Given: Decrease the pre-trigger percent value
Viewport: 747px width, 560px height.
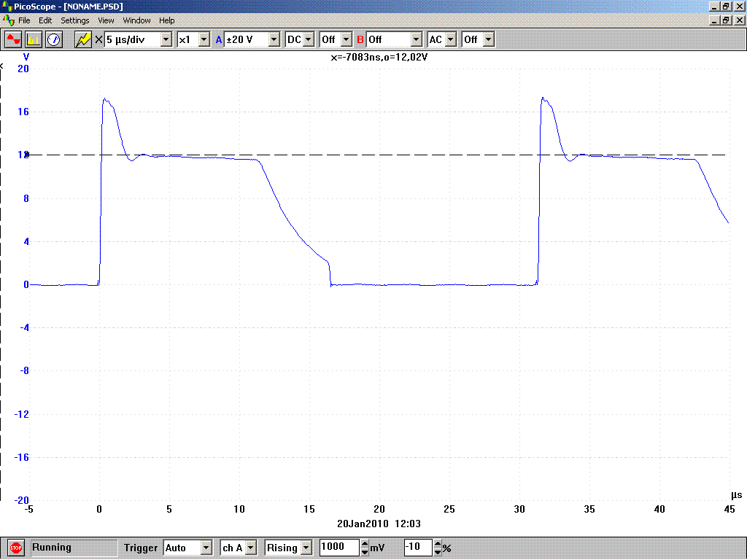Looking at the screenshot, I should click(x=438, y=551).
